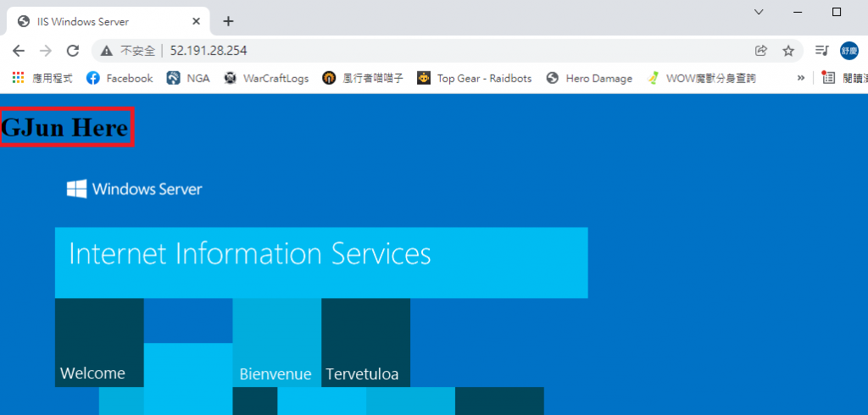Open the user profile avatar

click(x=849, y=51)
